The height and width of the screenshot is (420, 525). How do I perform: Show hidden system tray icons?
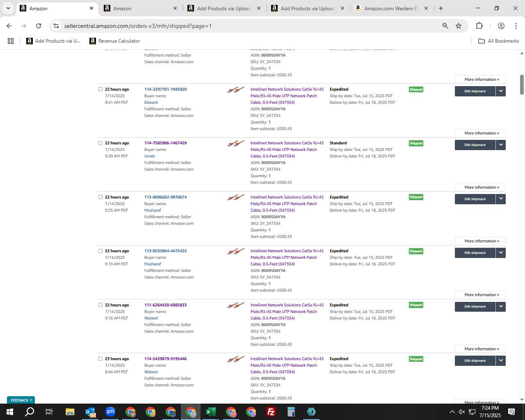coord(452,412)
